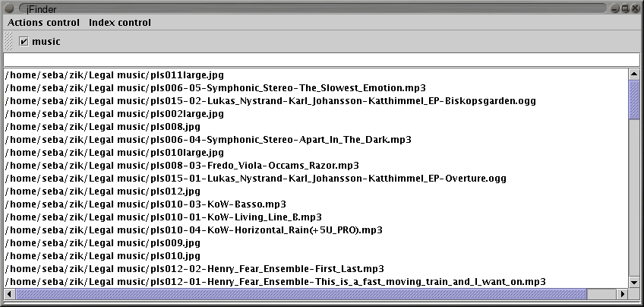The width and height of the screenshot is (644, 307).
Task: Click the vertical scrollbar down arrow
Action: coord(634,282)
